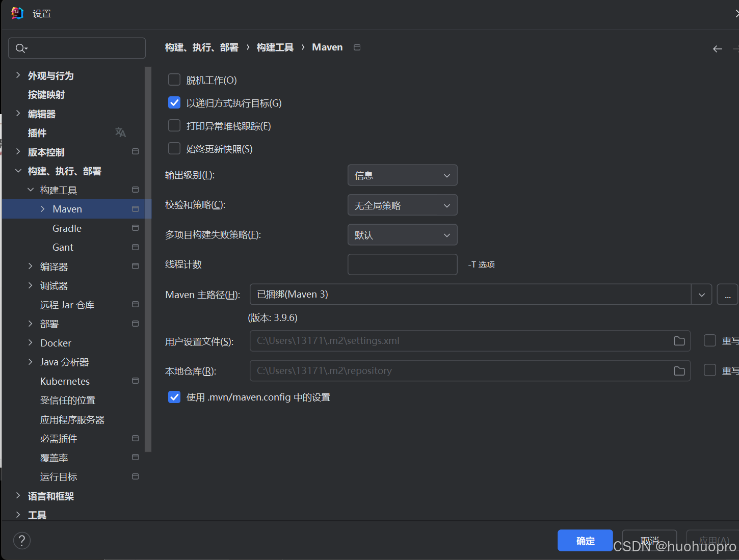The image size is (739, 560).
Task: Uncheck 使用 .mvn/maven.config 中的设置
Action: click(174, 397)
